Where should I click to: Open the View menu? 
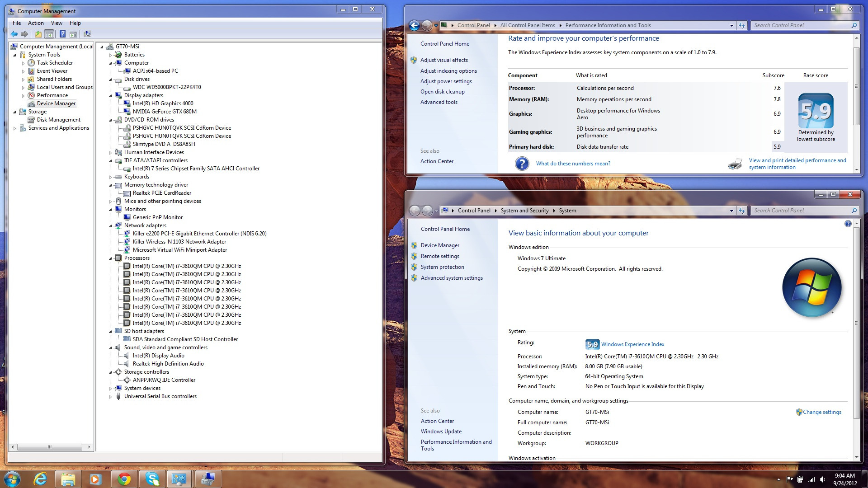coord(57,23)
